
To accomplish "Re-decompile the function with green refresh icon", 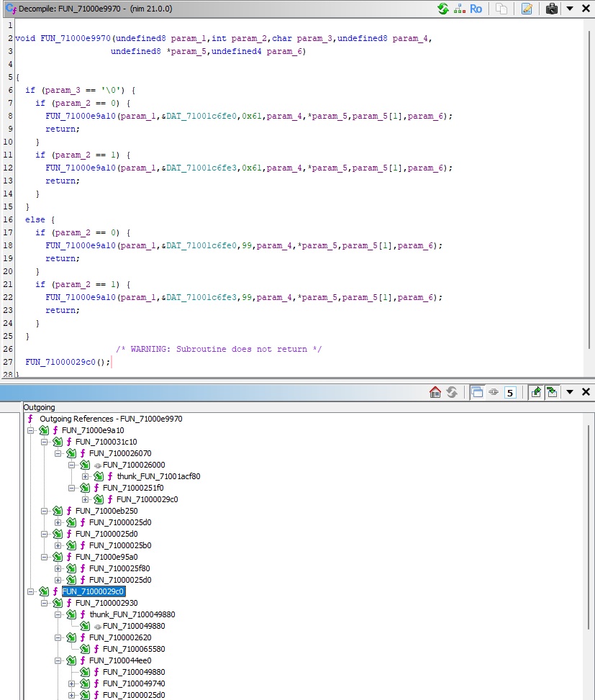I will pos(442,9).
